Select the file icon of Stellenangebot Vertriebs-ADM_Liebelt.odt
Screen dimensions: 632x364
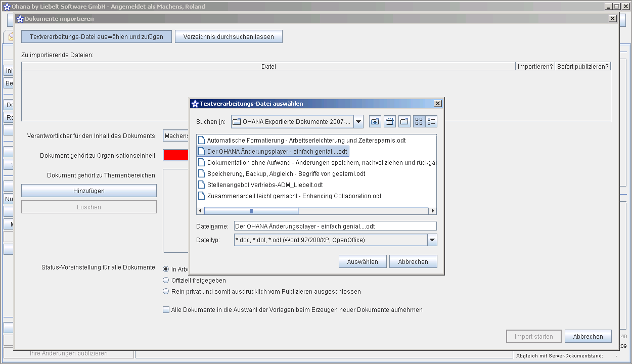[202, 185]
